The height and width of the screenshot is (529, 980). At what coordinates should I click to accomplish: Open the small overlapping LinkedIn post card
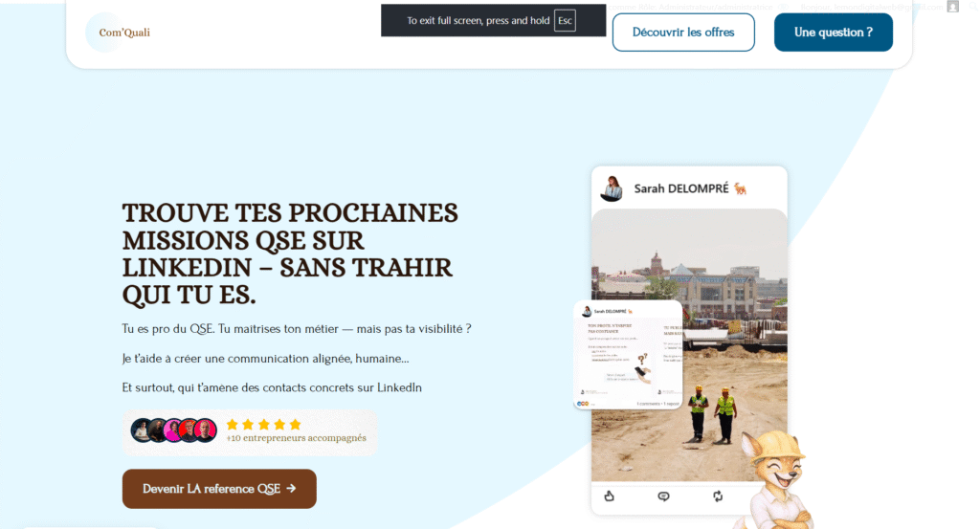coord(627,354)
